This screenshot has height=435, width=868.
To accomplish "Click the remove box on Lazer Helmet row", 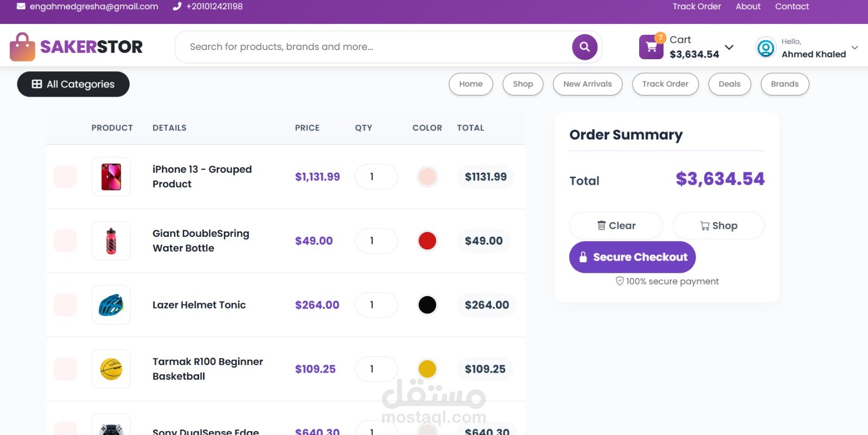I will (x=65, y=305).
